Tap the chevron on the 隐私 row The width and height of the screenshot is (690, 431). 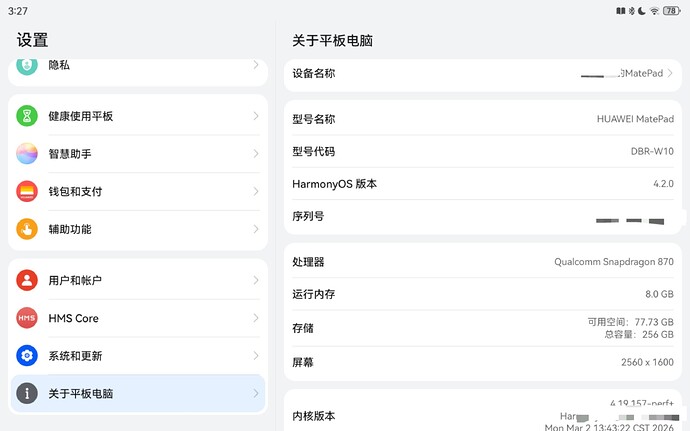pos(256,65)
